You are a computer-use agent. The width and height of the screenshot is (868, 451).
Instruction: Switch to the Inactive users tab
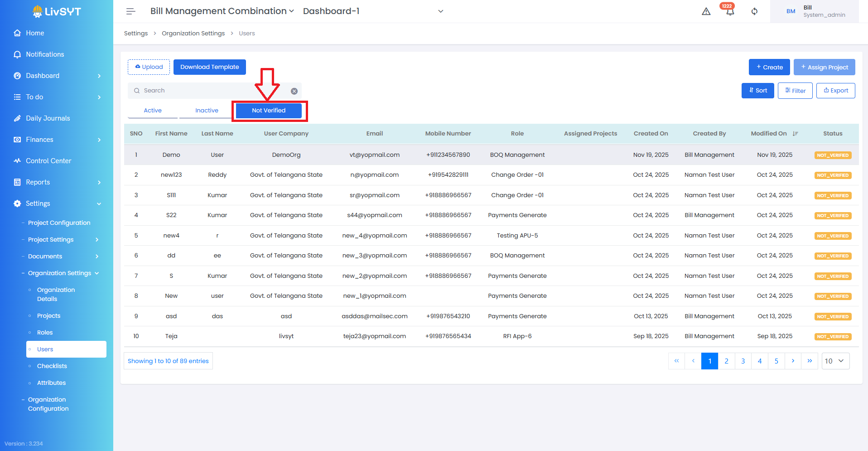coord(207,111)
